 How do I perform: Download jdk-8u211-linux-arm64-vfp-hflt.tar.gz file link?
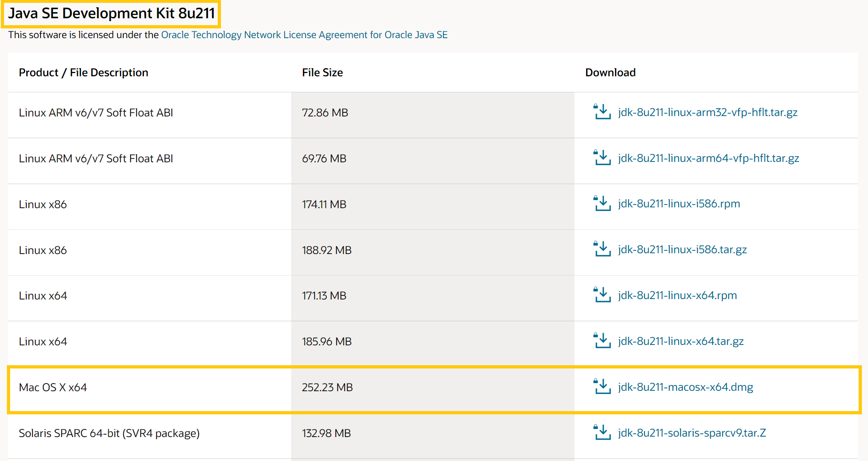tap(708, 158)
